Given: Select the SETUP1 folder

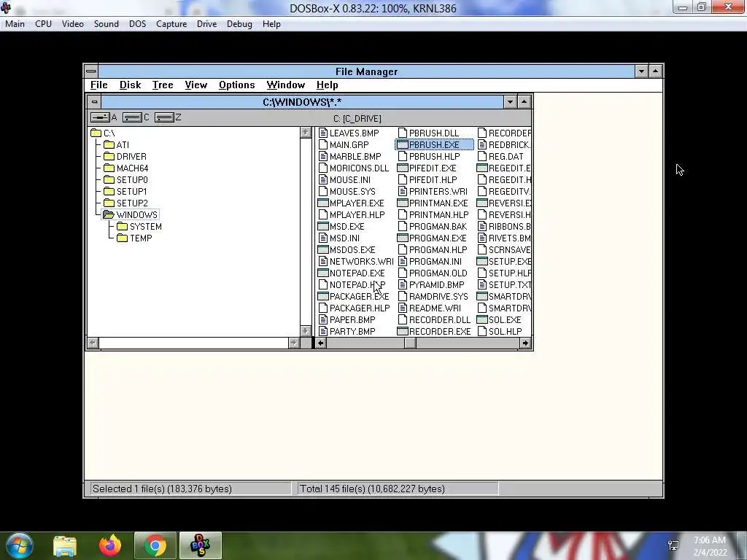Looking at the screenshot, I should coord(125,192).
